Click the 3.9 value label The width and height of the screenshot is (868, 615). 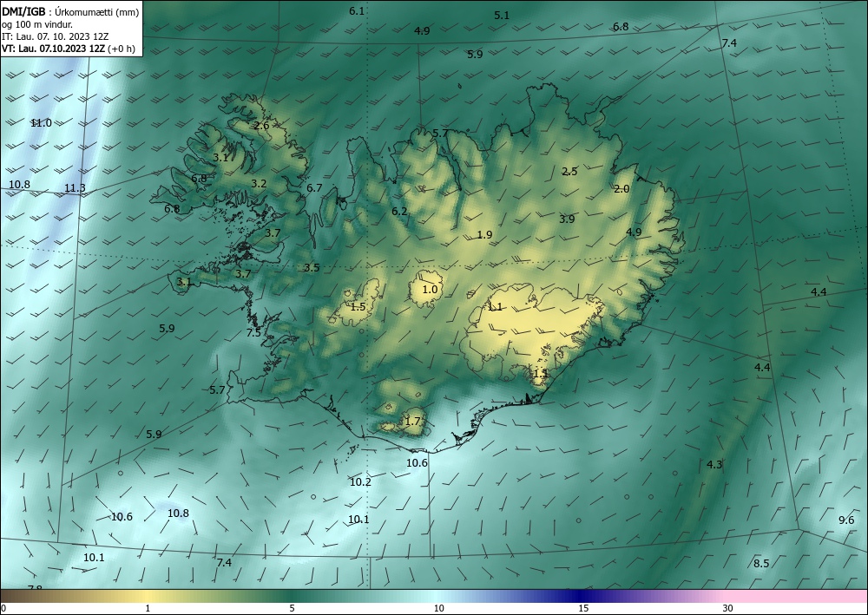567,219
